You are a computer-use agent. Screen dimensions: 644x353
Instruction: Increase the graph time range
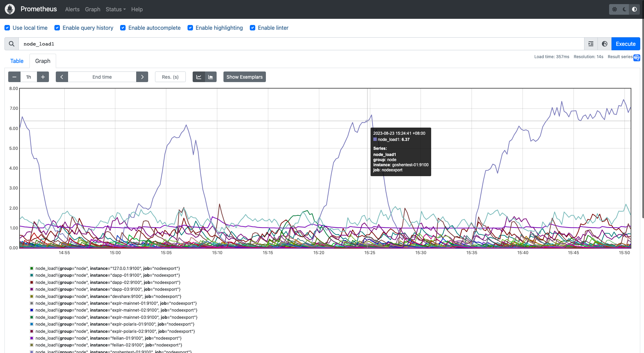tap(43, 77)
